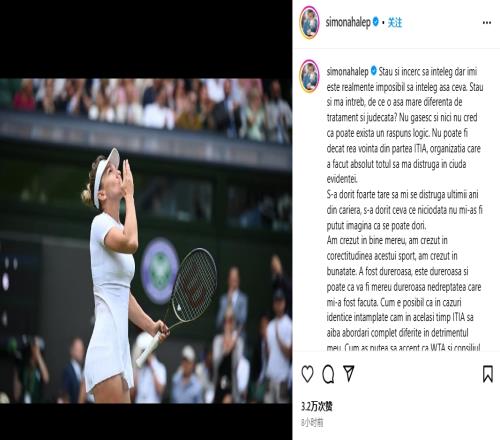Screen dimensions: 500x440
Task: Open comments via the speech bubble icon
Action: [328, 374]
